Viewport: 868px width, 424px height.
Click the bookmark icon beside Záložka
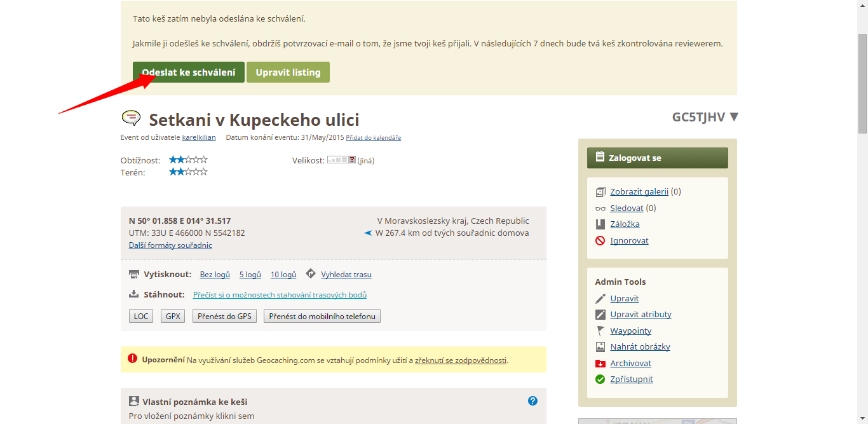pyautogui.click(x=600, y=224)
